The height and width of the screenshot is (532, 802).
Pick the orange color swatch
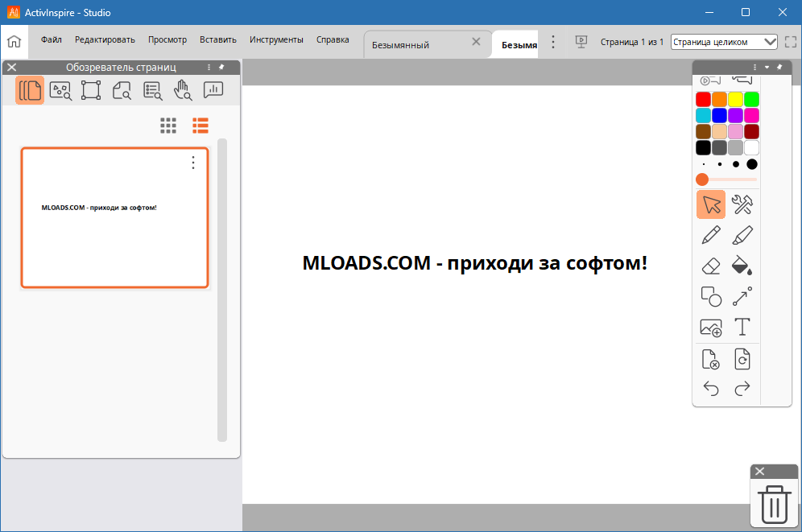tap(719, 99)
